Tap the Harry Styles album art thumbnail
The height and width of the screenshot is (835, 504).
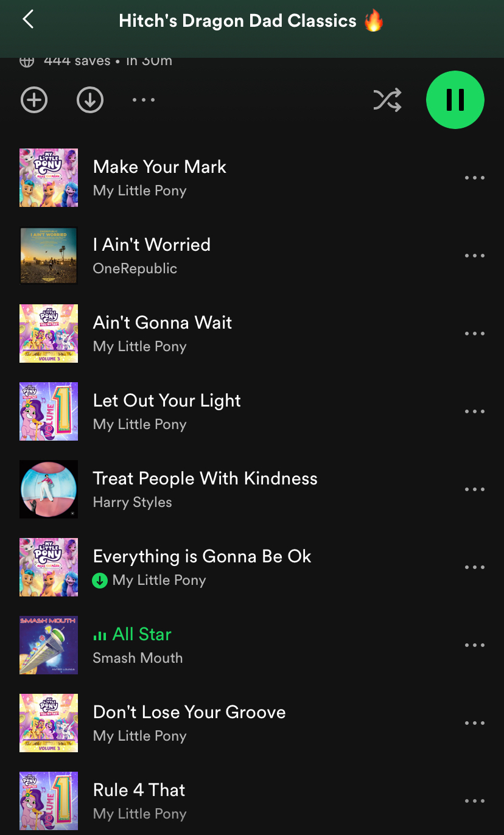tap(49, 489)
